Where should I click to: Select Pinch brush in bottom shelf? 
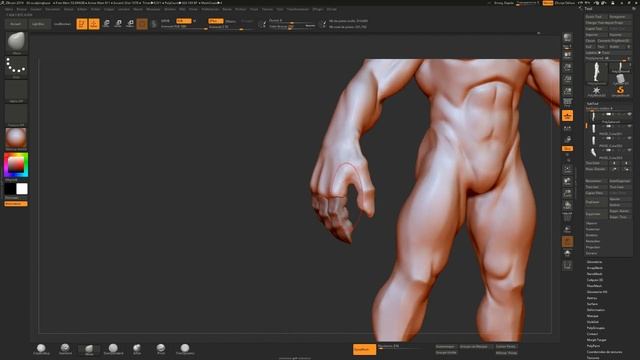(161, 349)
